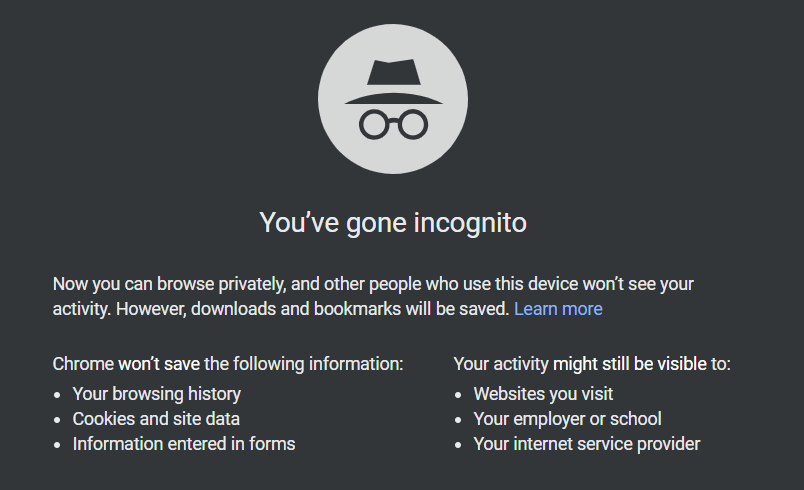This screenshot has width=804, height=490.
Task: Select the "Information entered in forms" list item
Action: [184, 444]
